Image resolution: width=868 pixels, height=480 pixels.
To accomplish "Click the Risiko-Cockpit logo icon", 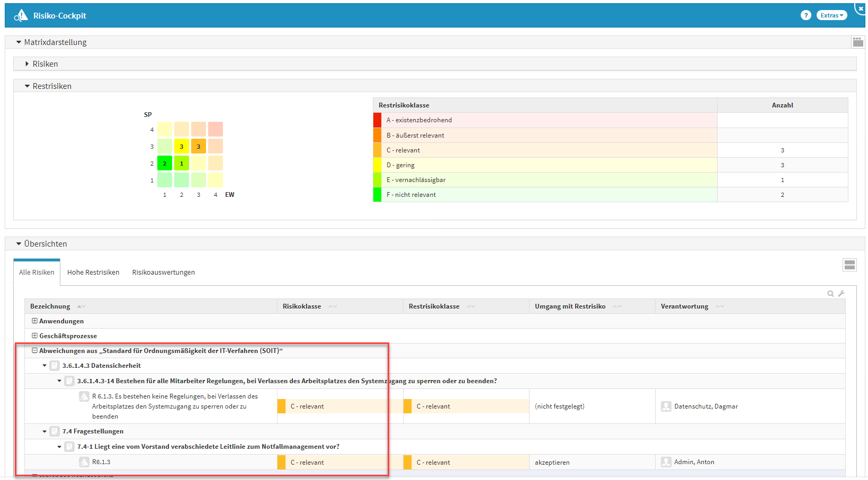I will pyautogui.click(x=21, y=16).
